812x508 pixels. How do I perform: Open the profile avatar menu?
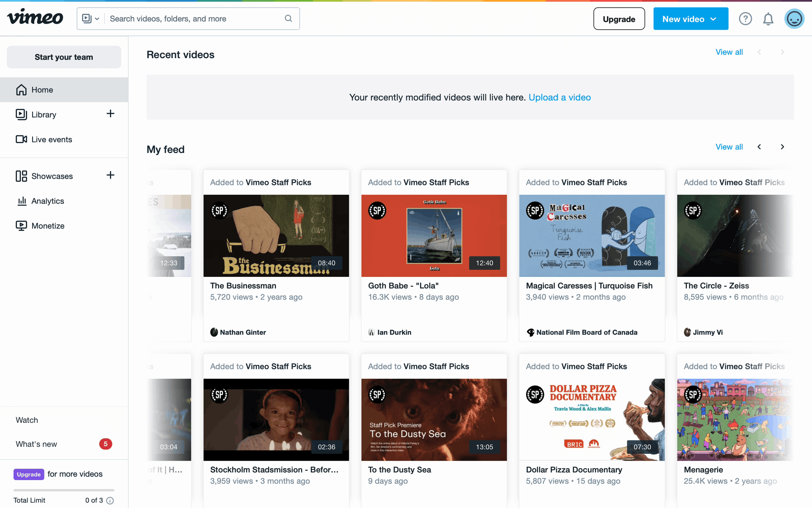(794, 19)
